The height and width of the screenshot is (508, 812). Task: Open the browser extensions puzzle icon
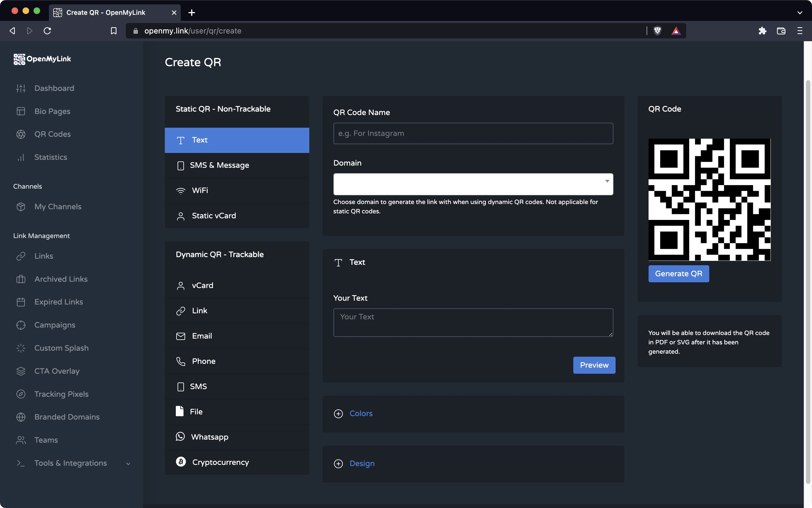click(x=762, y=31)
